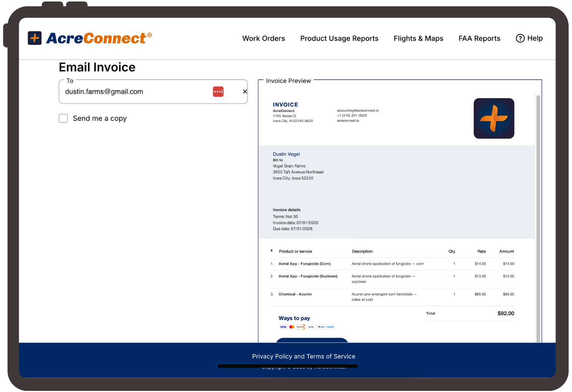Screen dimensions: 572x392
Task: Open Privacy Policy and Terms of Service
Action: (x=304, y=356)
